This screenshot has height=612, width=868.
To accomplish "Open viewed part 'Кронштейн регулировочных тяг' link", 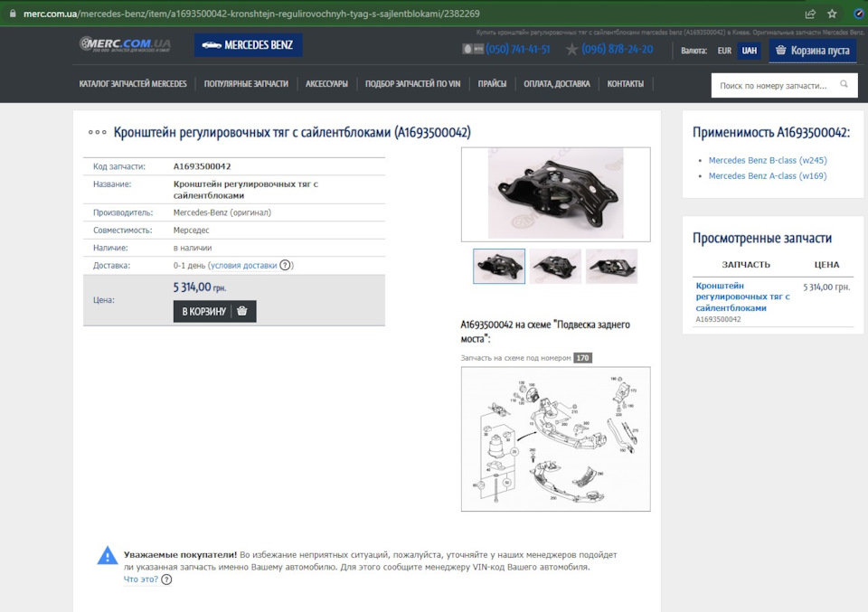I will click(x=742, y=297).
